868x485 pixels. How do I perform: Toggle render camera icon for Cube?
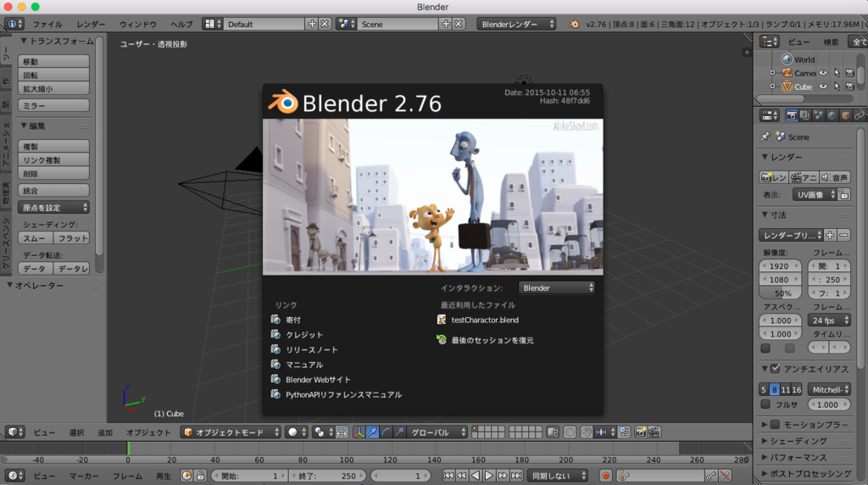(x=849, y=86)
